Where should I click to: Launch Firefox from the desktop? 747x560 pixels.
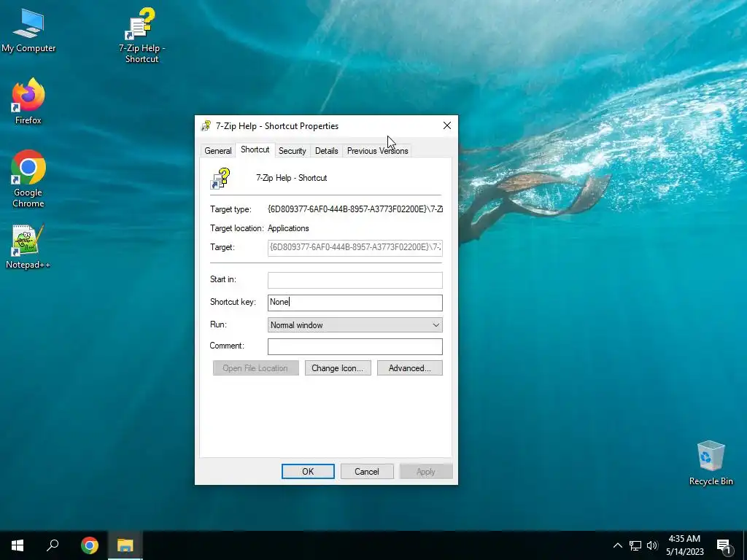[x=28, y=101]
